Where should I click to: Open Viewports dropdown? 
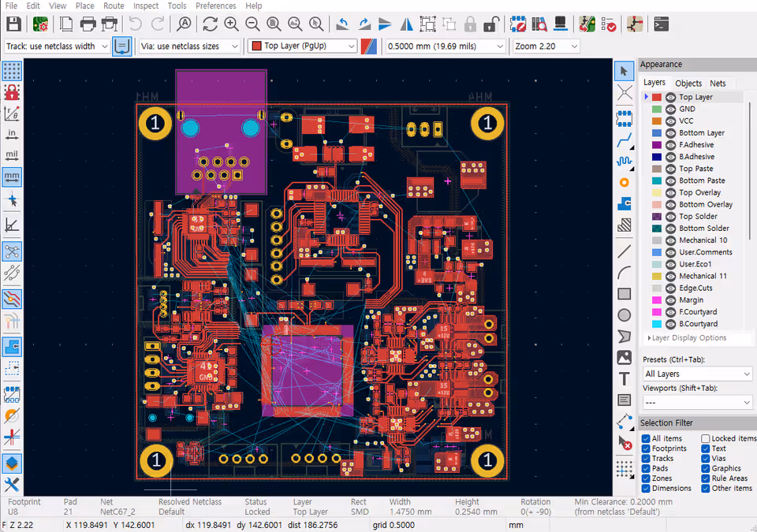(x=697, y=403)
